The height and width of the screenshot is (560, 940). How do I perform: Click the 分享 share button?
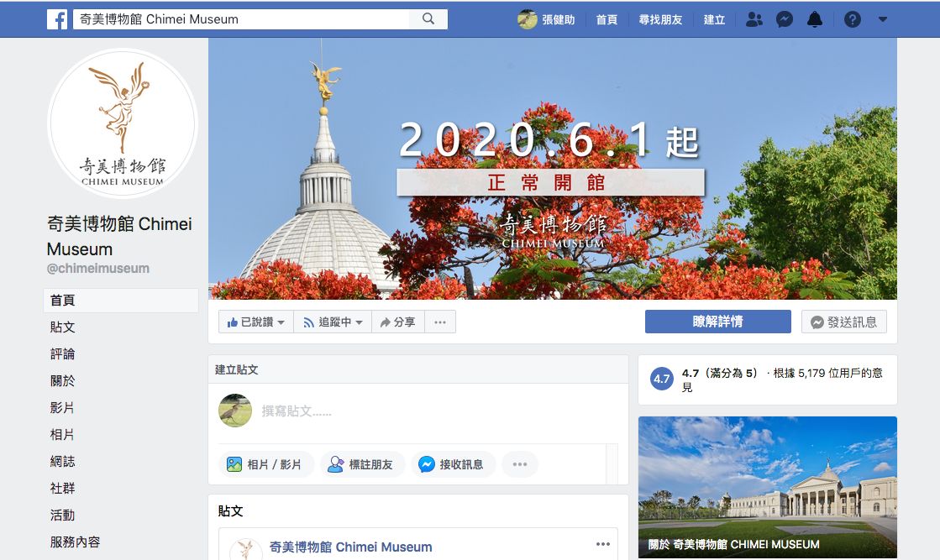point(398,322)
